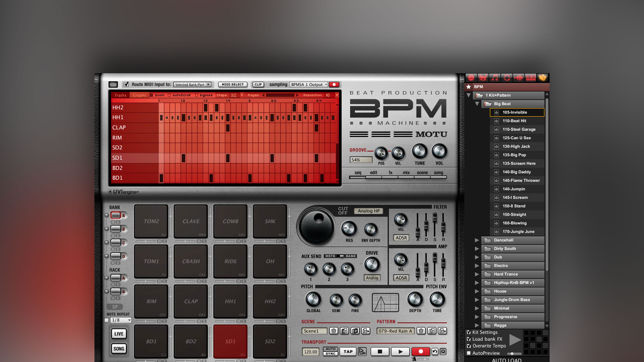Open the Selected Bank/Part dropdown

click(192, 84)
